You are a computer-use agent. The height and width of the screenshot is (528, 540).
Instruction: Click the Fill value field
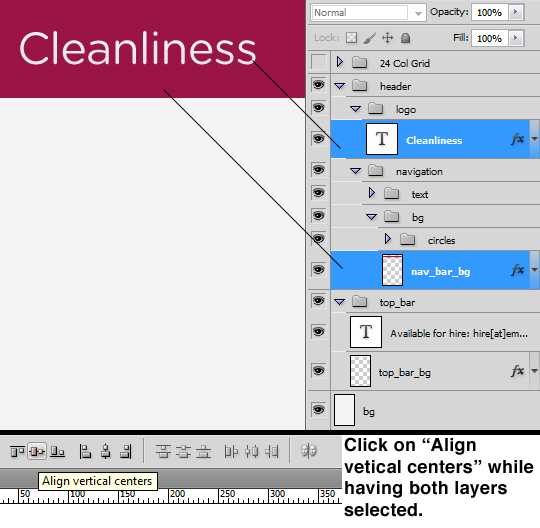pos(489,38)
